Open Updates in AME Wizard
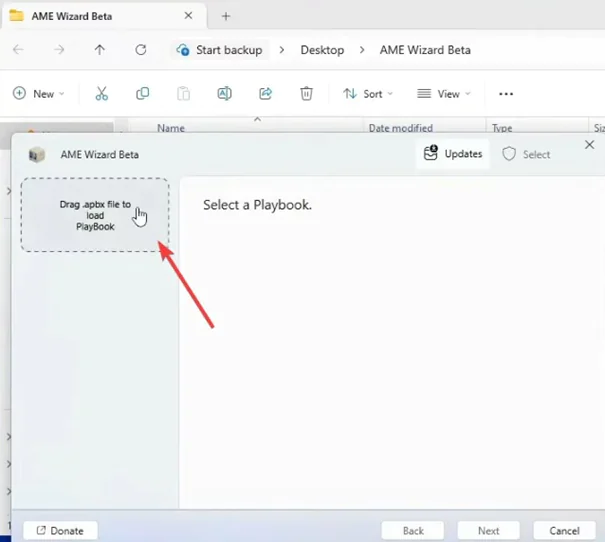605x542 pixels. coord(453,154)
